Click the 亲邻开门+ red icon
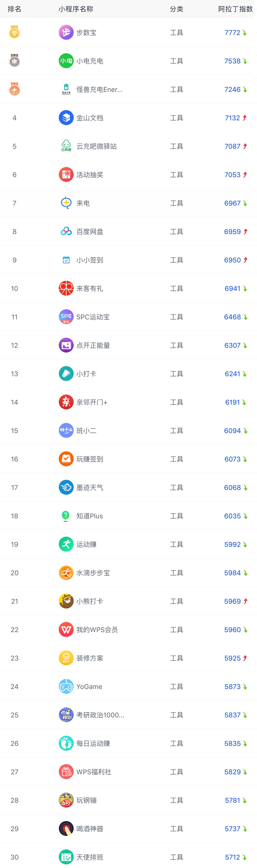Viewport: 257px width, 868px height. [x=66, y=402]
